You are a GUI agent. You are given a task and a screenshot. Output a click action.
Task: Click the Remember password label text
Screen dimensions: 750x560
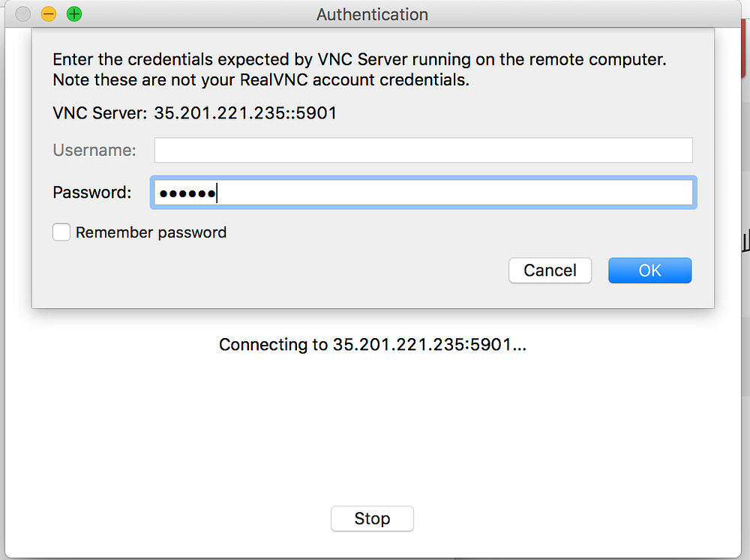click(x=151, y=232)
